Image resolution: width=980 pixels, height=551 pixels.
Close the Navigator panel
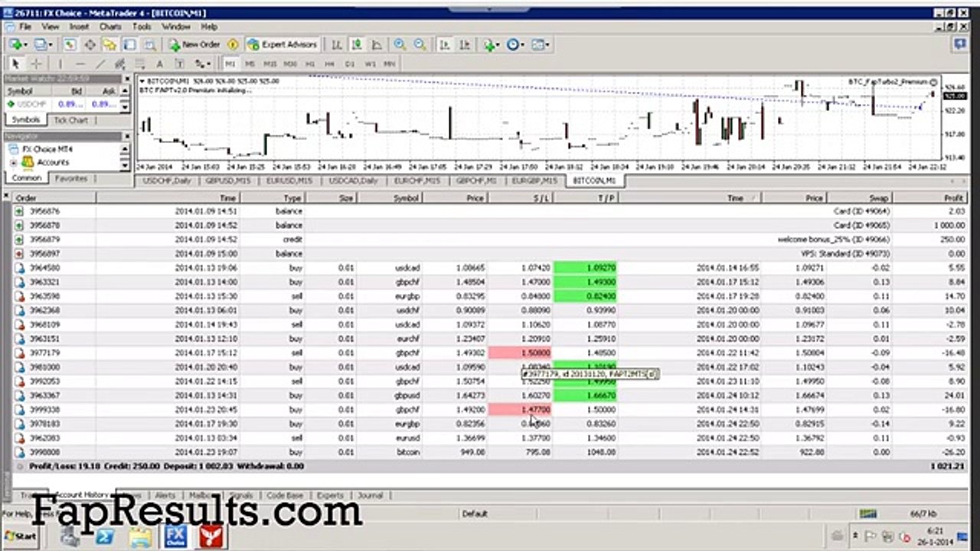click(126, 136)
